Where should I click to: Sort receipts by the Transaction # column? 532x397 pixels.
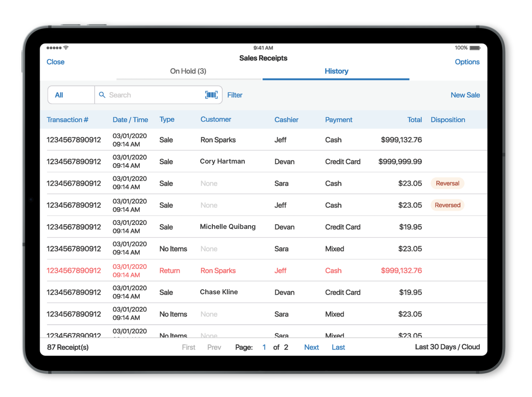67,119
